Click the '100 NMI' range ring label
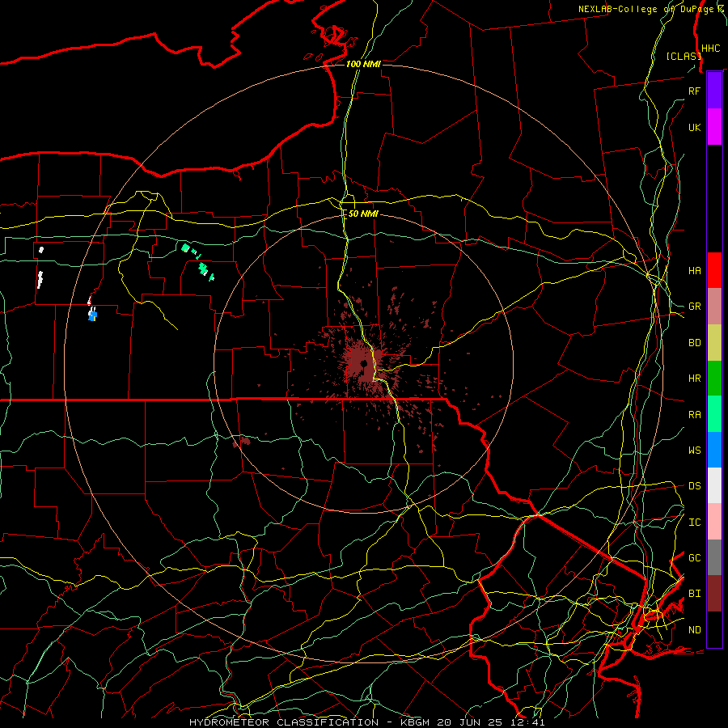 (x=363, y=64)
